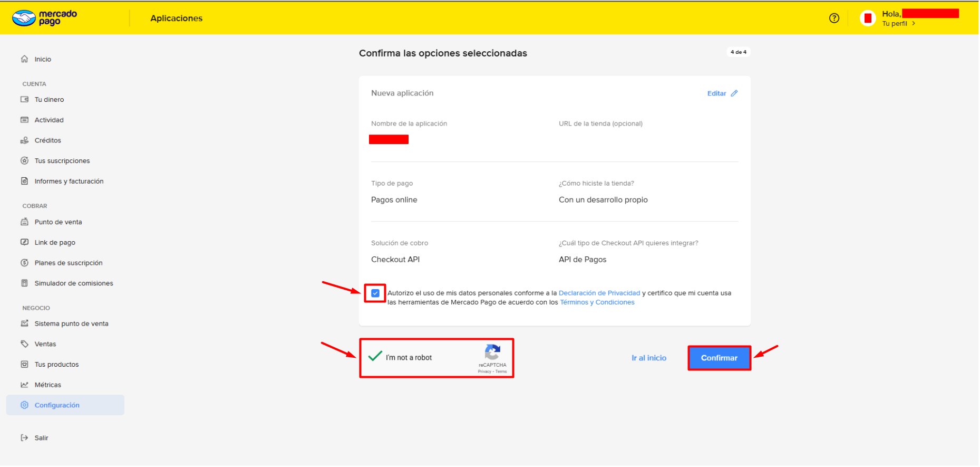The image size is (980, 467).
Task: Click the Tu dinero wallet icon
Action: point(24,99)
